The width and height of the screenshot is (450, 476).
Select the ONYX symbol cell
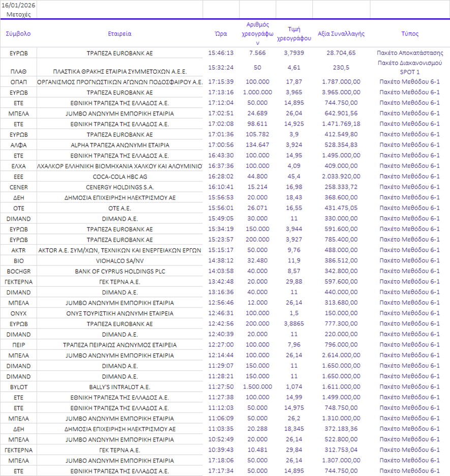click(18, 313)
